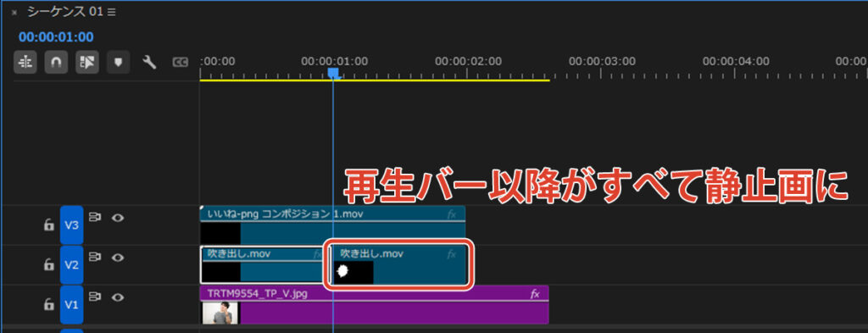This screenshot has height=333, width=868.
Task: Hide track V2 with eye icon
Action: tap(117, 258)
